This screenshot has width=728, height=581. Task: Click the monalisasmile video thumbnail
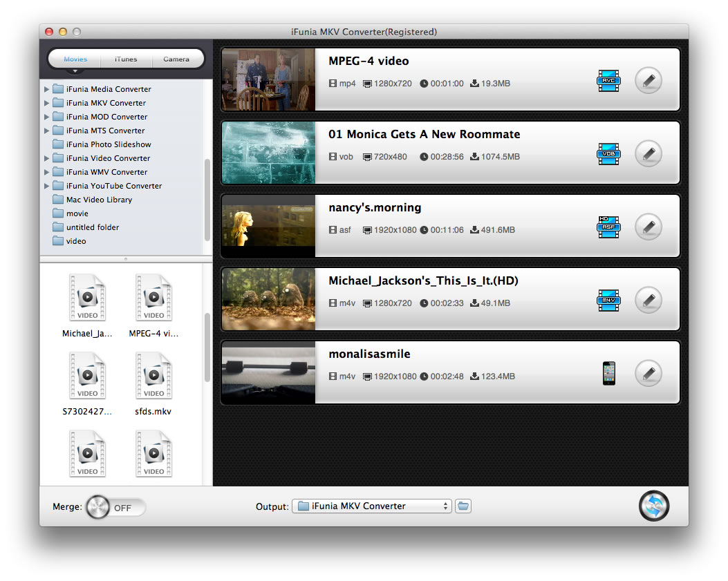click(x=268, y=372)
